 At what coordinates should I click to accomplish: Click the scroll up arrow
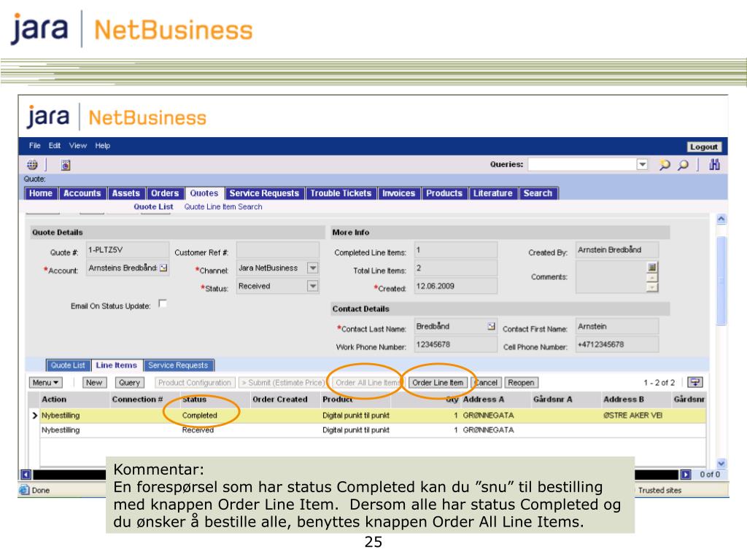(721, 219)
